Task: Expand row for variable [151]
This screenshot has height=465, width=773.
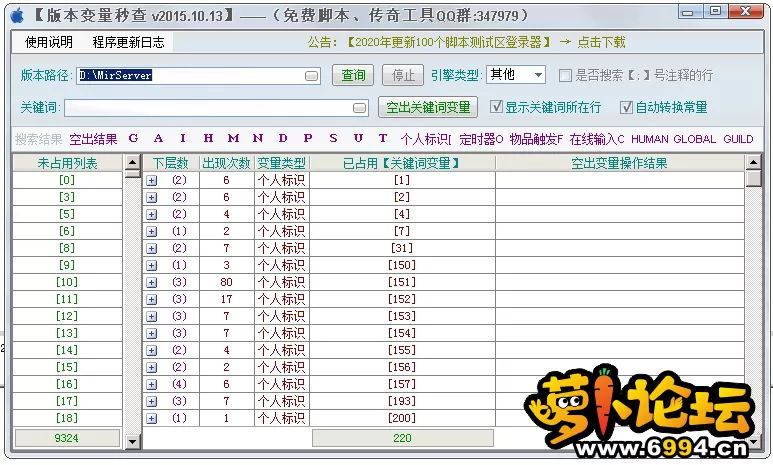Action: coord(152,283)
